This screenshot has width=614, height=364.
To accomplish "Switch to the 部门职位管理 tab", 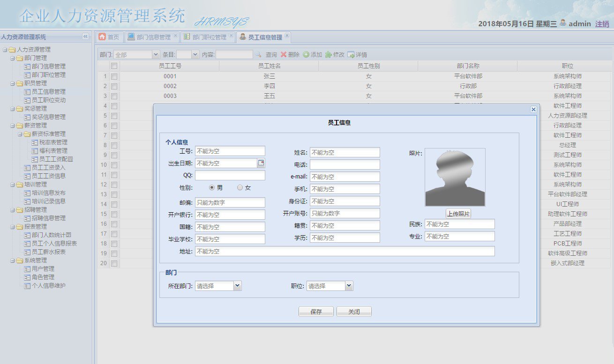I will coord(205,37).
